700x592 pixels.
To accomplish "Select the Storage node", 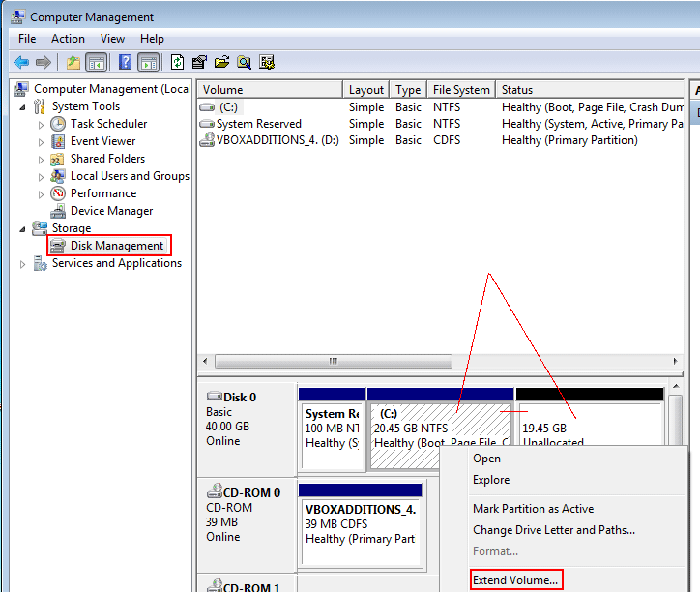I will pos(72,228).
